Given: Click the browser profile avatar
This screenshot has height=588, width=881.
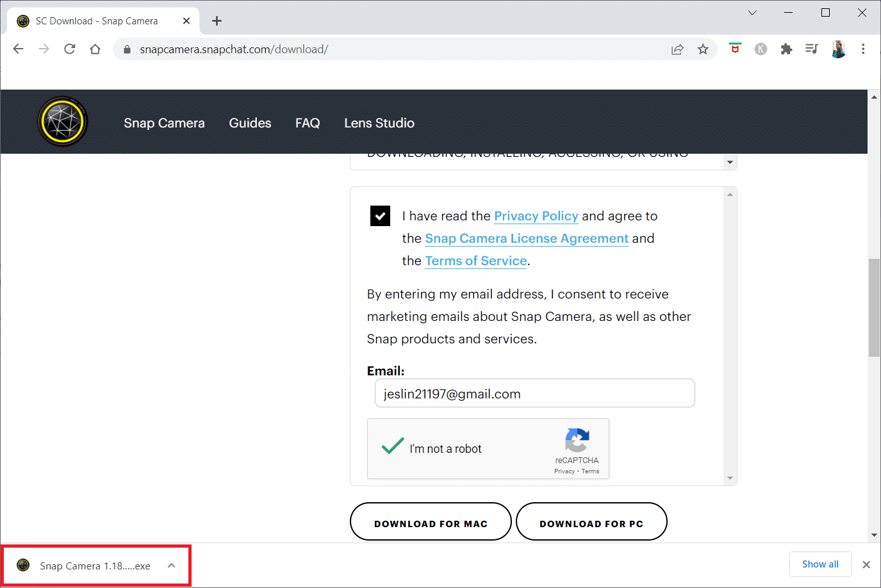Looking at the screenshot, I should tap(838, 49).
